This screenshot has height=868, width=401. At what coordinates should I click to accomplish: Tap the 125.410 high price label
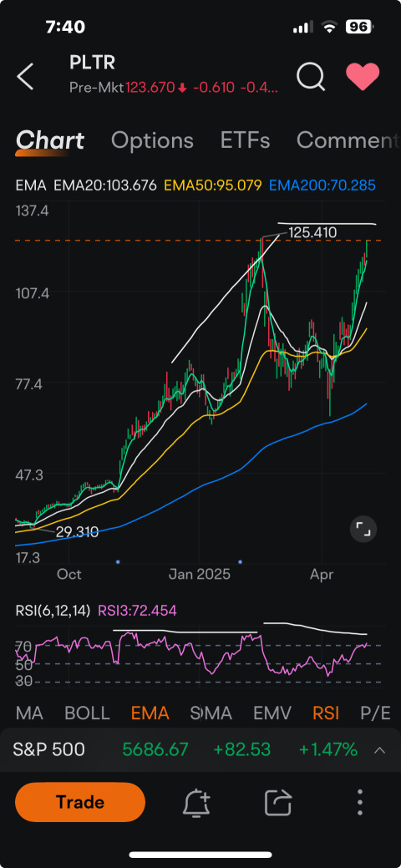point(313,232)
